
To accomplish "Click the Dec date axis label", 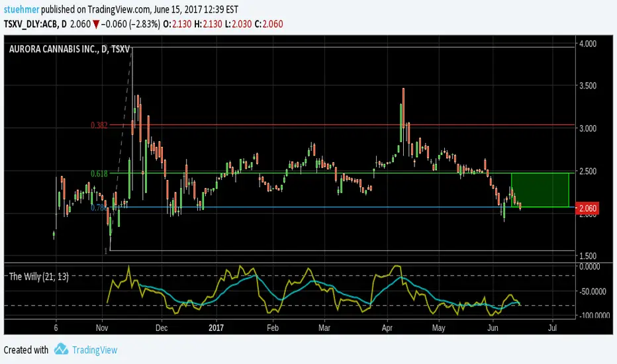I will click(162, 328).
